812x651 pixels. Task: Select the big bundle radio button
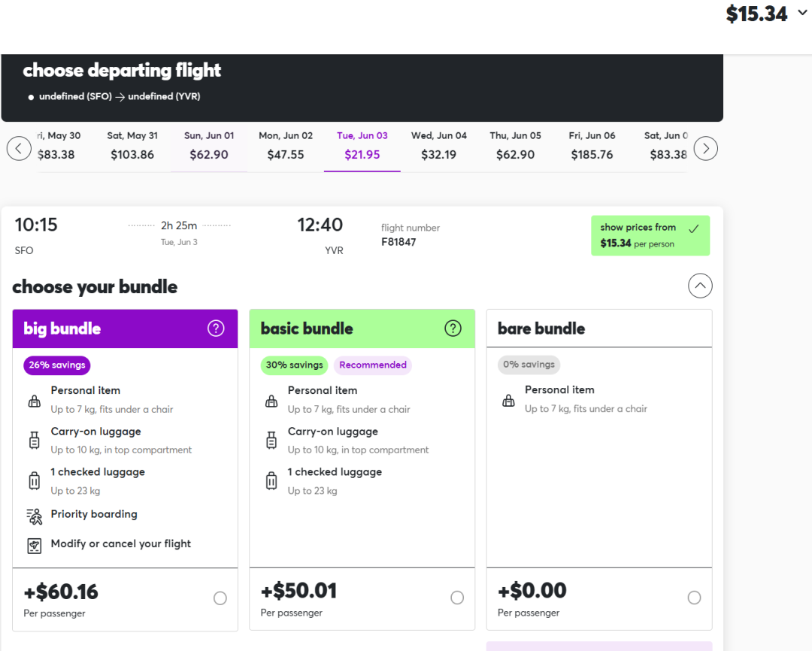(x=220, y=598)
